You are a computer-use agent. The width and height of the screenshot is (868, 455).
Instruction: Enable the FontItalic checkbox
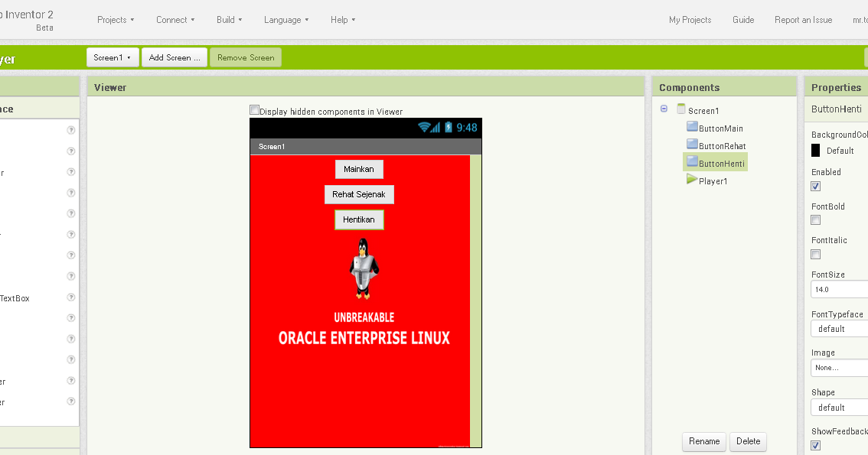click(x=815, y=255)
